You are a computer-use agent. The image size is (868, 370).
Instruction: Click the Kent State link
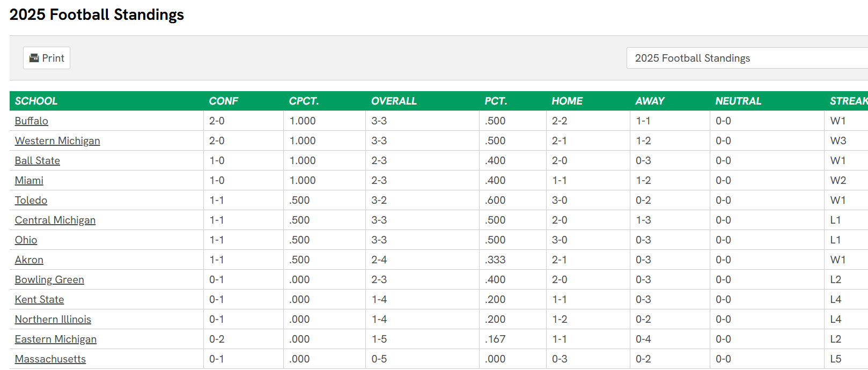click(39, 299)
